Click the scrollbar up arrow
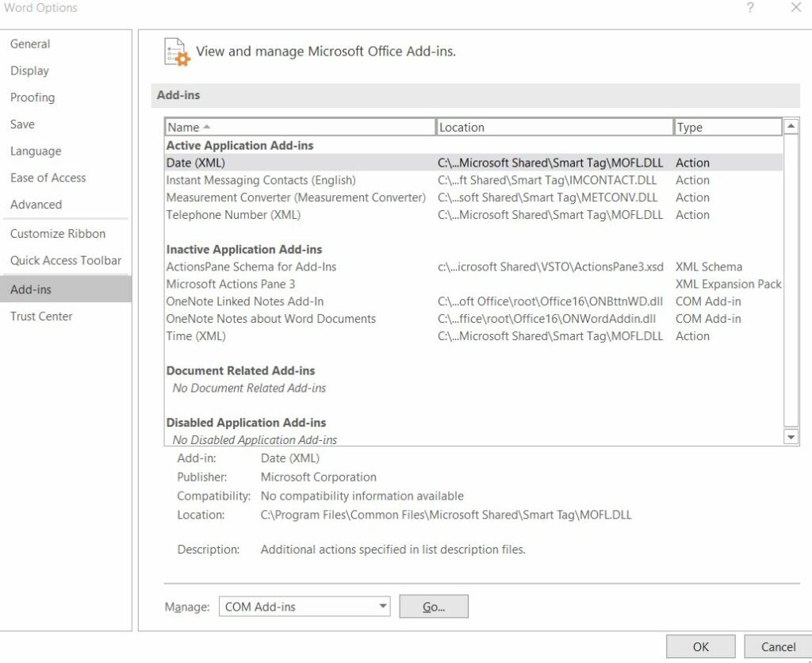Viewport: 812px width, 663px height. click(x=791, y=125)
